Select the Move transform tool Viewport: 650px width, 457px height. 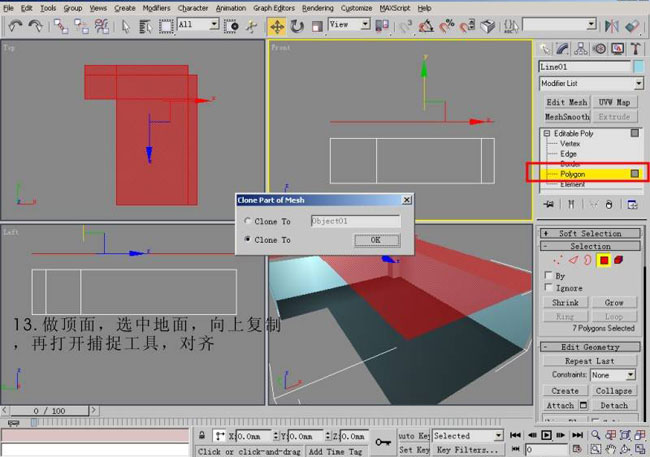(x=277, y=25)
